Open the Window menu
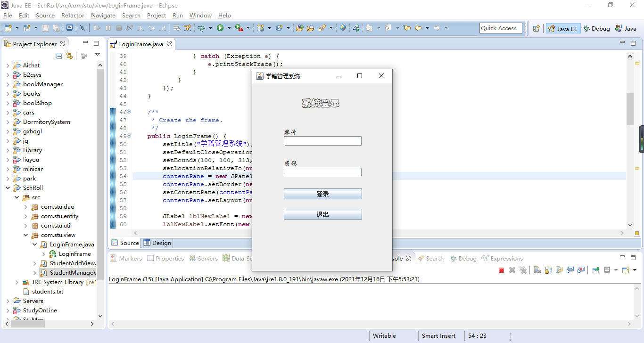The image size is (644, 343). click(x=200, y=15)
